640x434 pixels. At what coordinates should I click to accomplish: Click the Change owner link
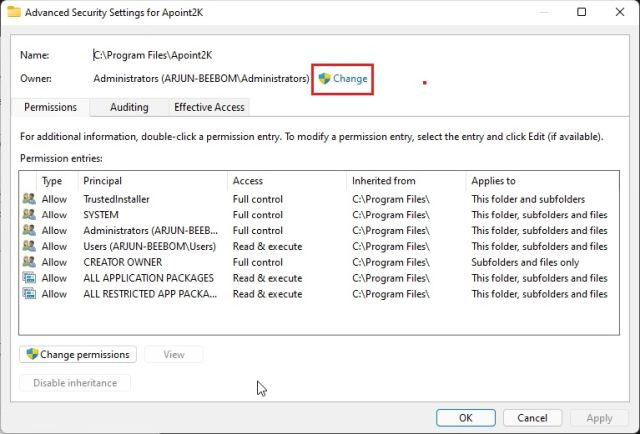coord(350,79)
